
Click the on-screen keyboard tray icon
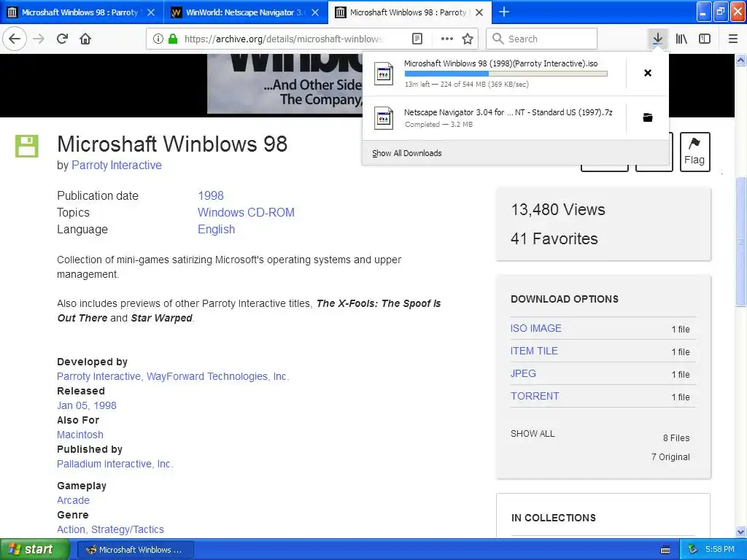[x=665, y=550]
